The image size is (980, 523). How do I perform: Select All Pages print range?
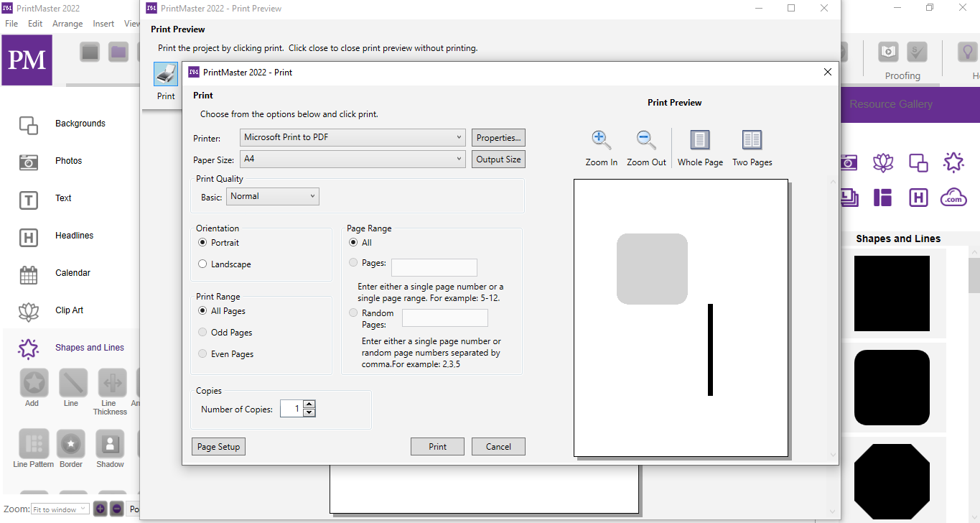[x=202, y=311]
